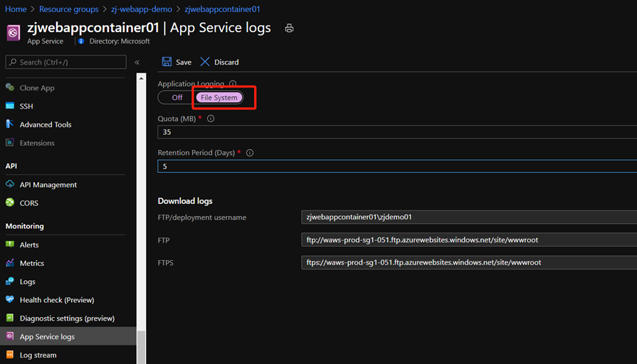Viewport: 637px width, 364px height.
Task: Click the Retention Period (Days) input field
Action: click(x=397, y=166)
